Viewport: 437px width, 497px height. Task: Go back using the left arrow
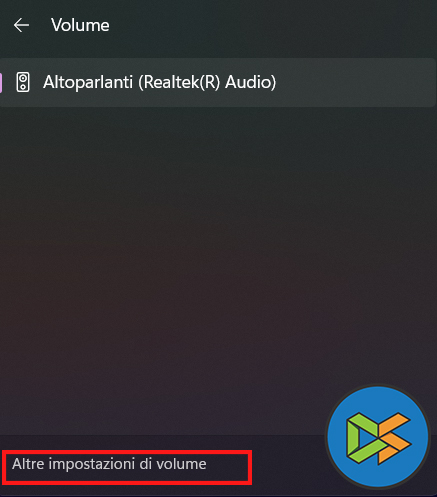21,25
